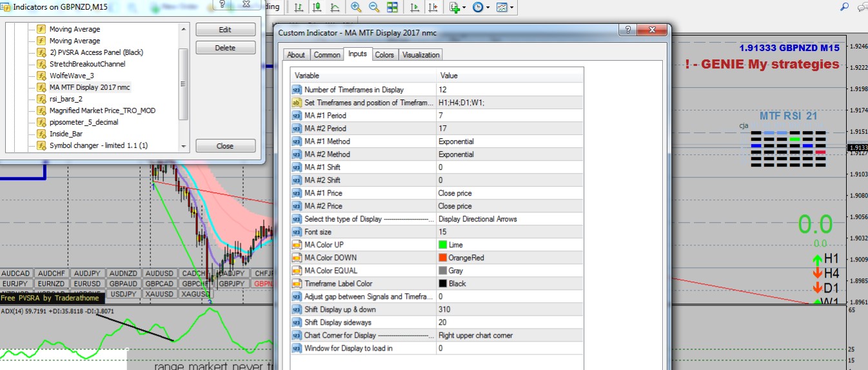Click scrollbar down arrow in indicator list
The height and width of the screenshot is (370, 868).
(x=183, y=147)
